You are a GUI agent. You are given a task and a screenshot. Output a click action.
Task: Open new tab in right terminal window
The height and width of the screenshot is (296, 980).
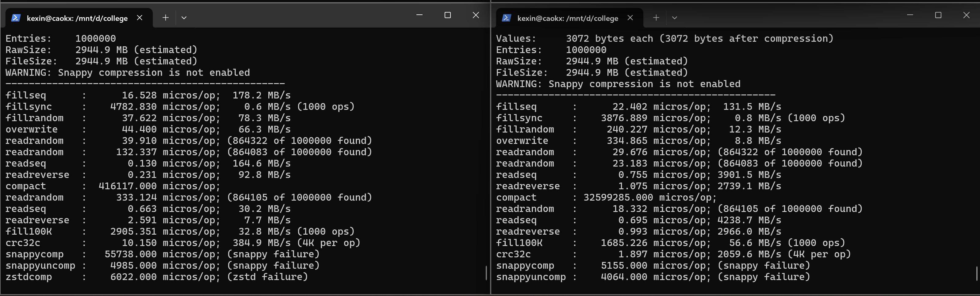(656, 17)
